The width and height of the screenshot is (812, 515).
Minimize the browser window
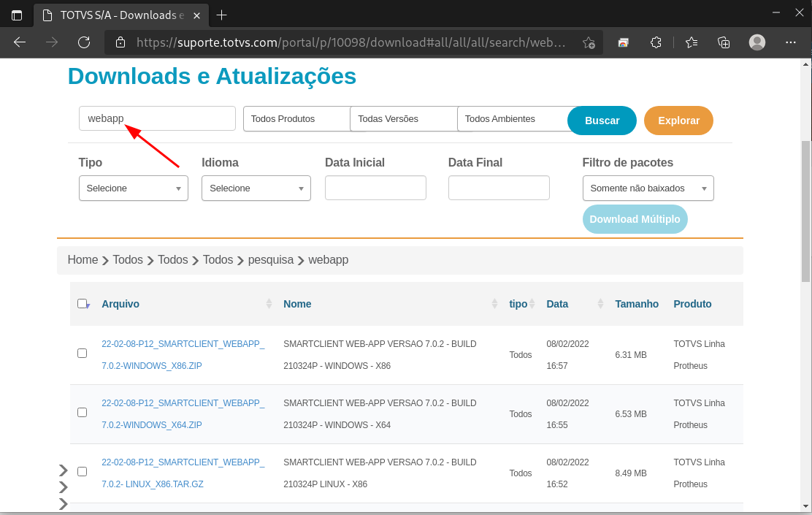click(x=775, y=12)
